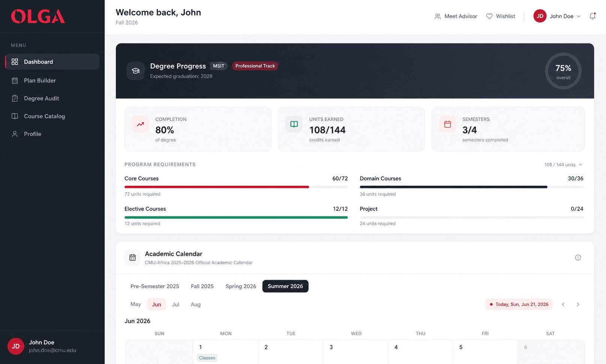Select the Jul month tab
Screen dimensions: 606x364
point(175,304)
